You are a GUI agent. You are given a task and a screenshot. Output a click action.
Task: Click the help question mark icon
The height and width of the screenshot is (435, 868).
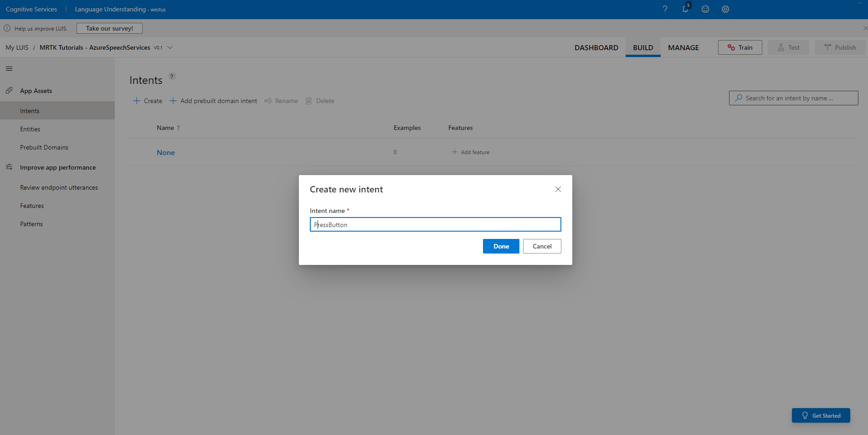[665, 9]
